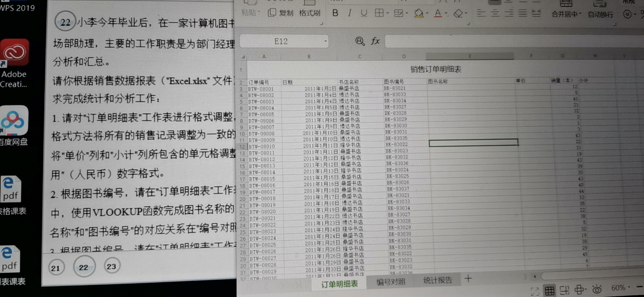Viewport: 644px width, 297px height.
Task: Toggle Underline formatting
Action: pyautogui.click(x=364, y=13)
